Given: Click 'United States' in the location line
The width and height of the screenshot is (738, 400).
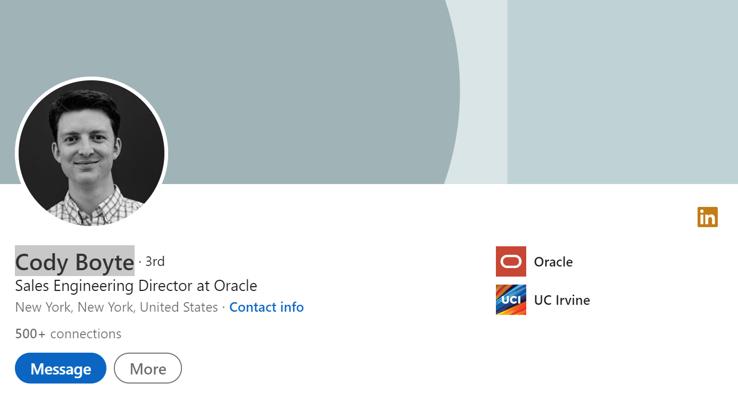Looking at the screenshot, I should (178, 307).
